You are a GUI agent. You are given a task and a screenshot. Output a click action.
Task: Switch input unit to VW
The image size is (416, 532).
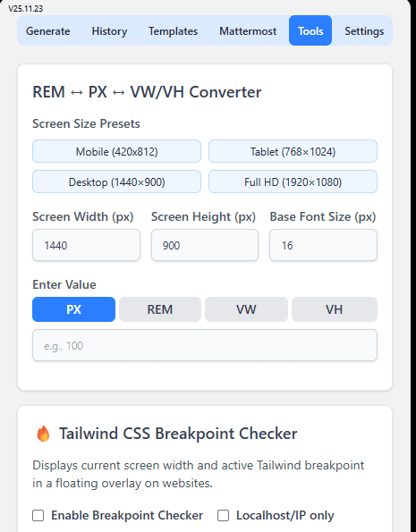(246, 309)
